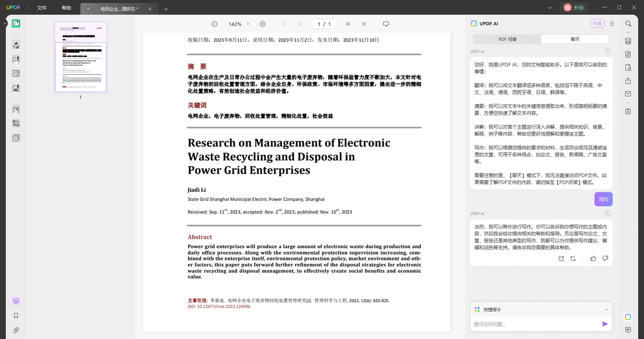The image size is (644, 339).
Task: Run OCR text recognition
Action: (x=628, y=41)
